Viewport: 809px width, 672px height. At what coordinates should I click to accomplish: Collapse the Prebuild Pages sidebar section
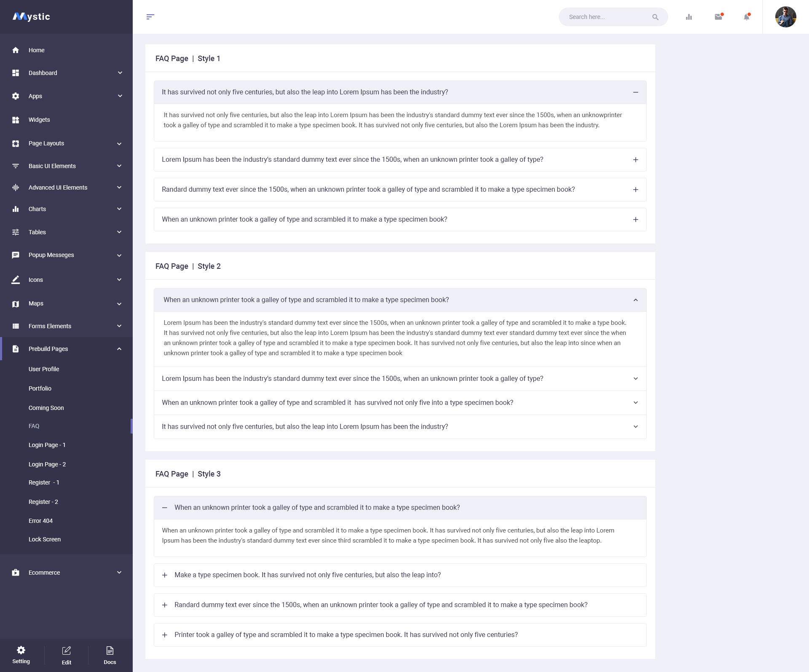click(119, 348)
